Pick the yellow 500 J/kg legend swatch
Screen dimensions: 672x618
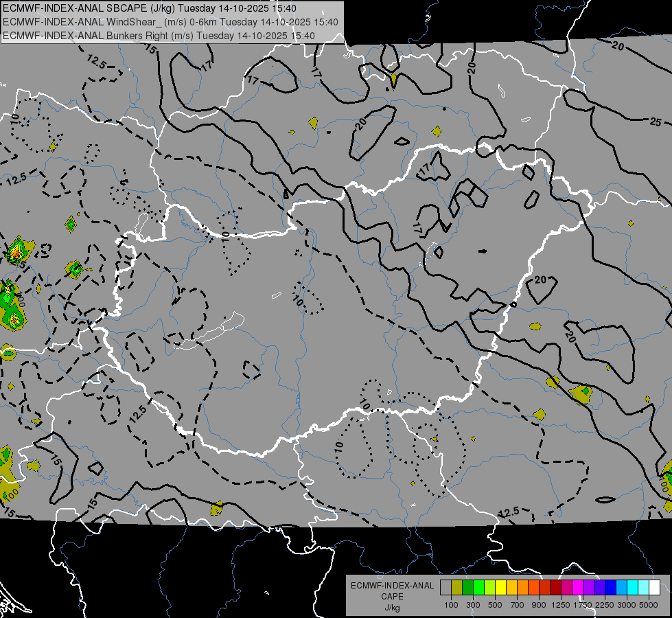point(500,588)
